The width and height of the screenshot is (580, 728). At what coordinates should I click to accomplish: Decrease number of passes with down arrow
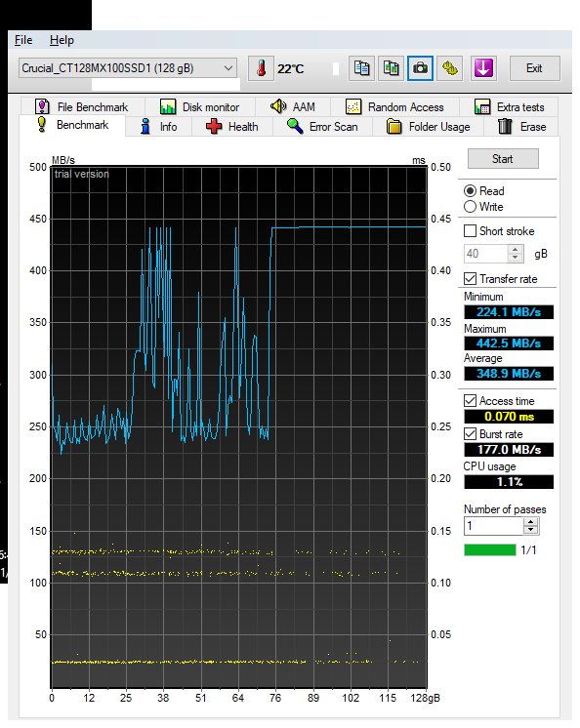(x=530, y=530)
